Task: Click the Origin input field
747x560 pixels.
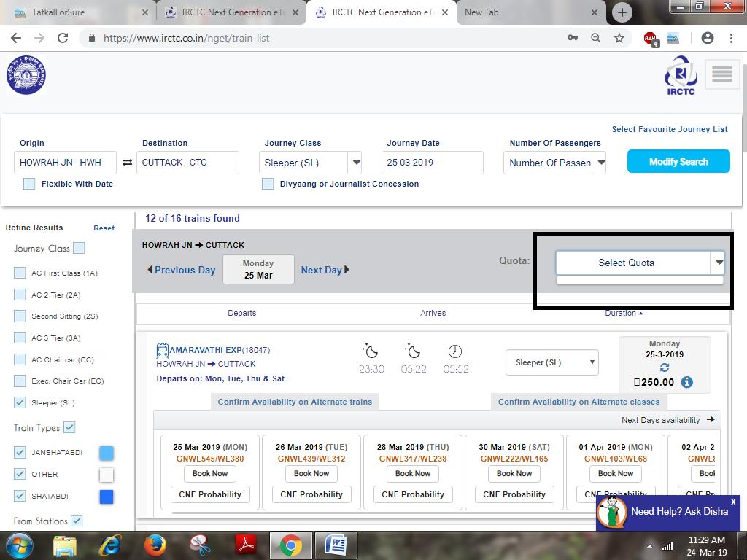Action: pos(65,163)
